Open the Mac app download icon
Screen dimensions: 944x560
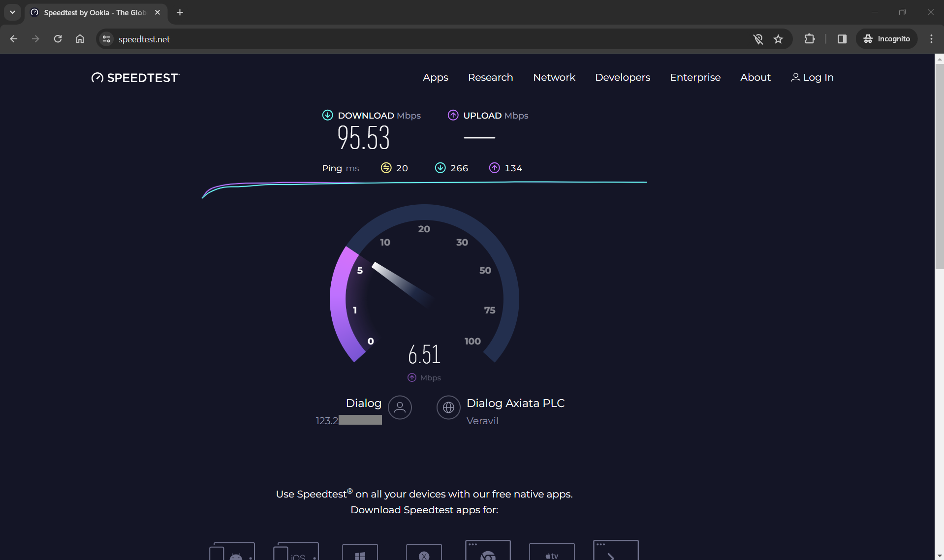(424, 552)
